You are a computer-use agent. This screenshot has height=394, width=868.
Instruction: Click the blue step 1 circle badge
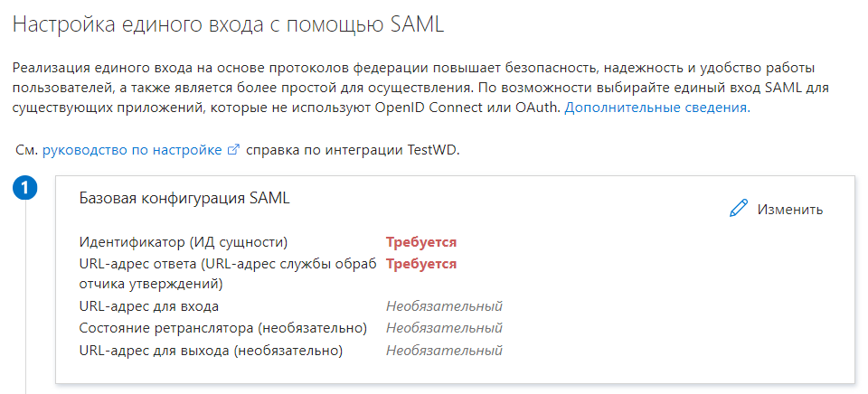click(26, 189)
